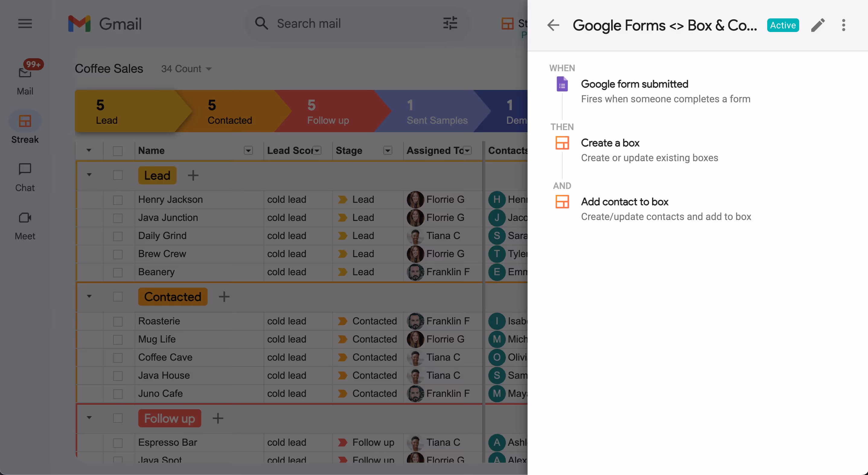Open search filter options icon
This screenshot has height=475, width=868.
[450, 24]
